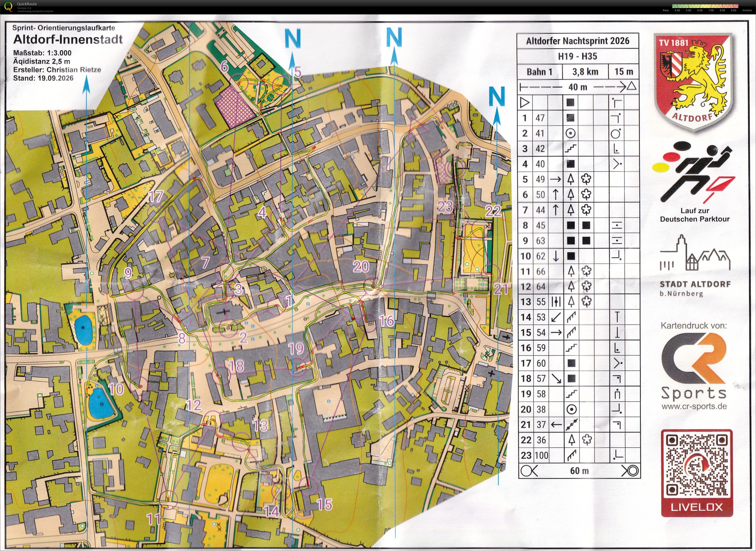Screen dimensions: 756x551
Task: Click control number 20 on the map
Action: [361, 266]
